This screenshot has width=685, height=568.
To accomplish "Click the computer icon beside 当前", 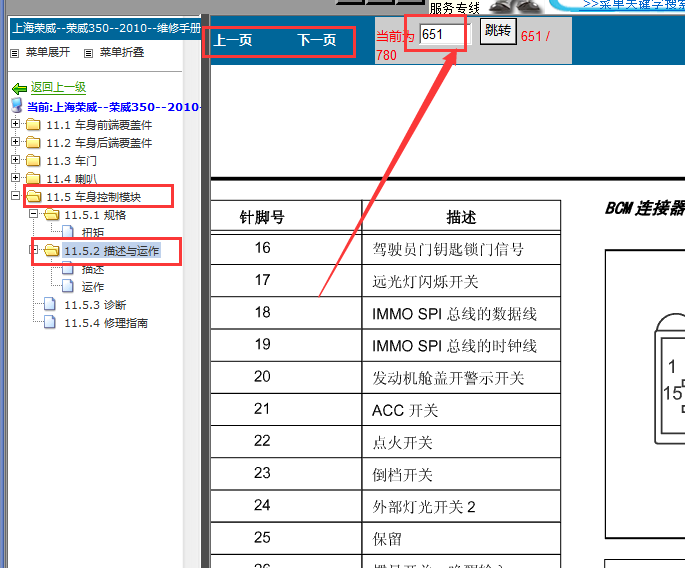I will tap(17, 105).
